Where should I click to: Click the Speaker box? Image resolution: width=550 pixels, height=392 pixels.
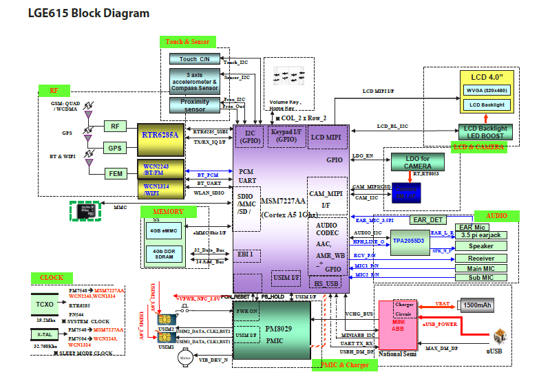pyautogui.click(x=481, y=246)
